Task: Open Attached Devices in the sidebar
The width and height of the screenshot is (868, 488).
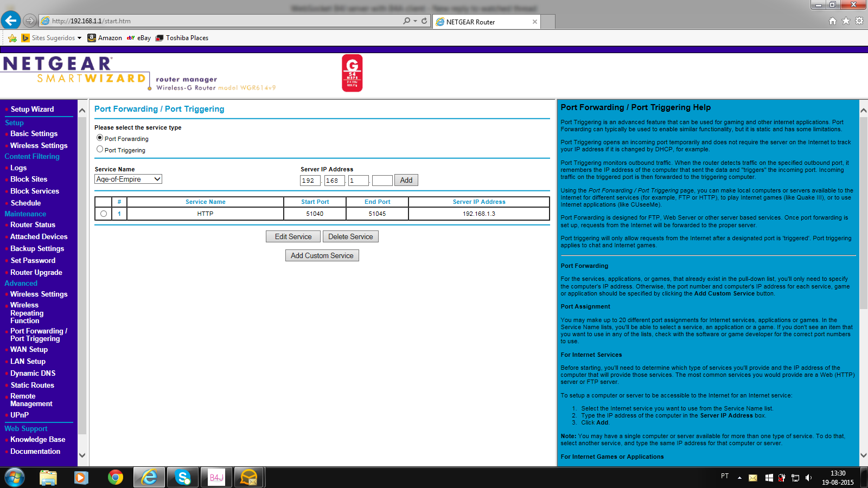Action: point(39,236)
